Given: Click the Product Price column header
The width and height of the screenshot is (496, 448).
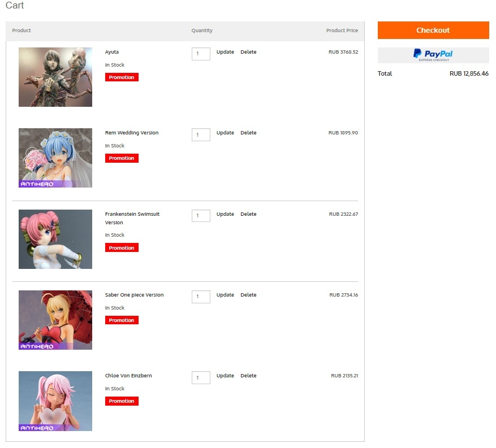Looking at the screenshot, I should tap(342, 31).
